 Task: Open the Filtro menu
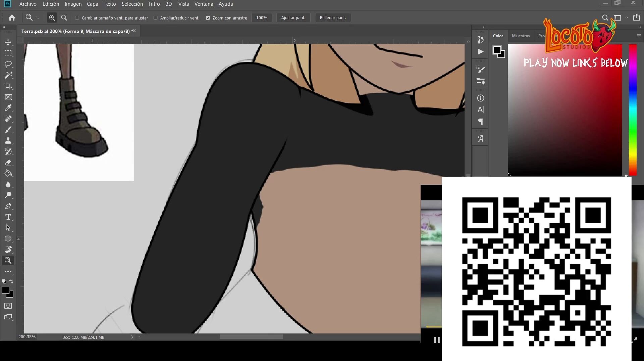point(154,4)
